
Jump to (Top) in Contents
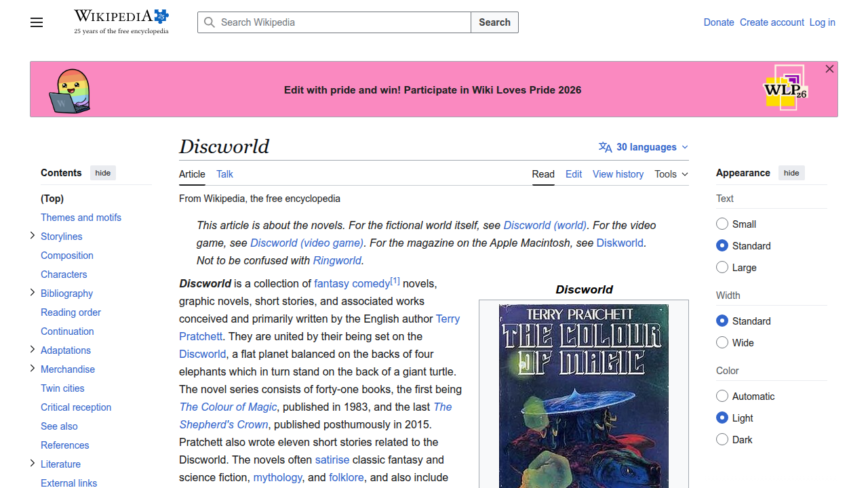pyautogui.click(x=52, y=199)
